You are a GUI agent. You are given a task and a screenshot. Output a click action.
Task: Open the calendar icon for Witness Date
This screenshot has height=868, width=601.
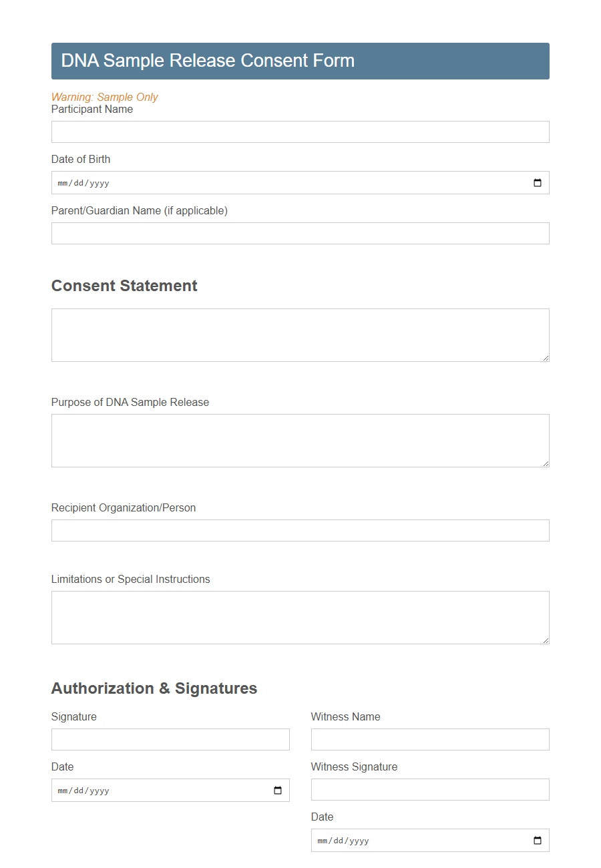point(537,840)
